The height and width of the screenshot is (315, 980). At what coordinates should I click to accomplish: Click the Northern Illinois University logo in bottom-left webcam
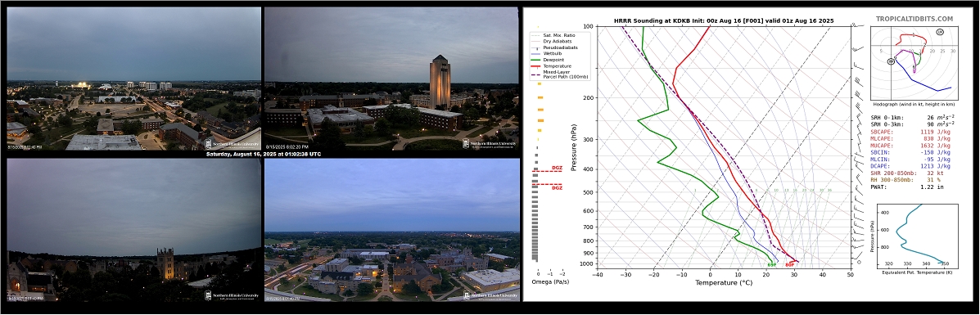[x=233, y=295]
